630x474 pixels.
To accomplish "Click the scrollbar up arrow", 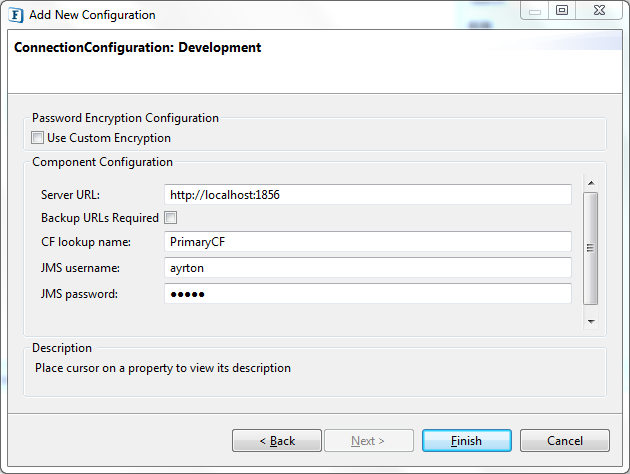I will [x=591, y=183].
